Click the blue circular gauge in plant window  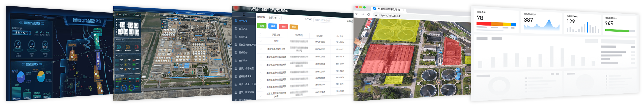click(x=124, y=88)
